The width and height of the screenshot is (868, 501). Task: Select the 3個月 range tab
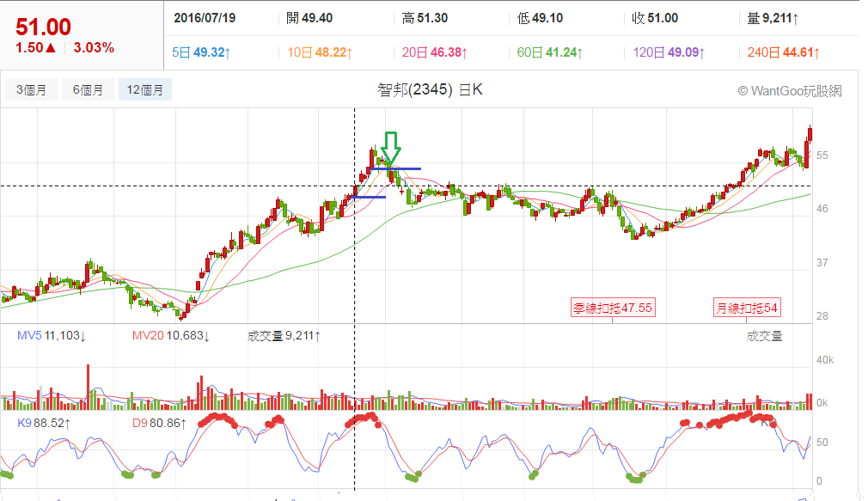coord(32,89)
